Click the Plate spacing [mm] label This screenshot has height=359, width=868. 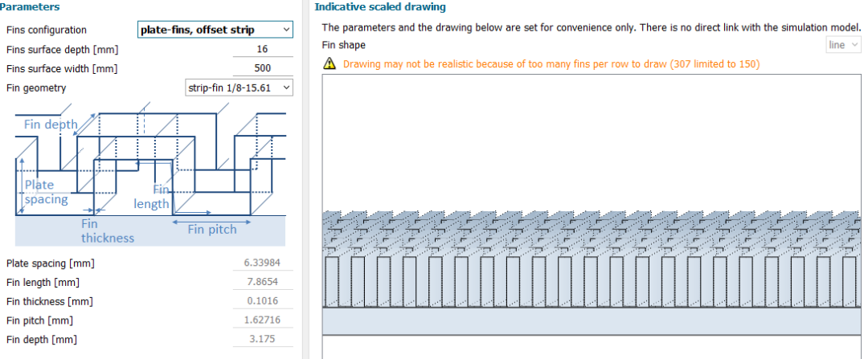[x=51, y=263]
